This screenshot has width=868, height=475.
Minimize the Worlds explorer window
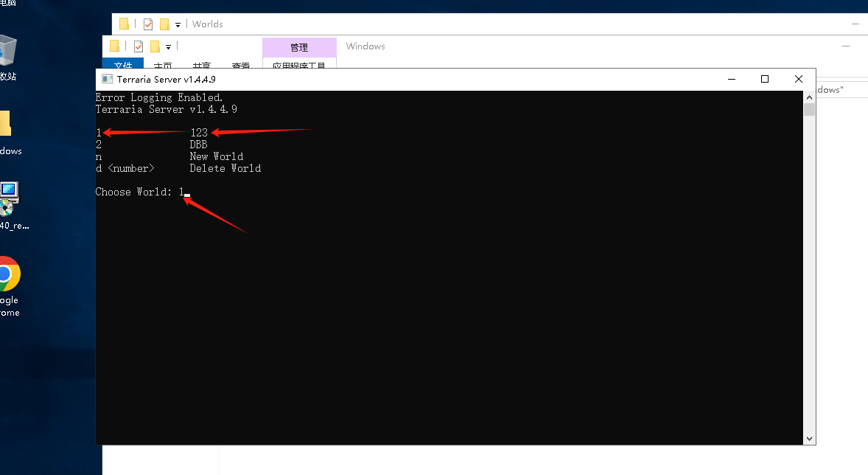coord(855,24)
